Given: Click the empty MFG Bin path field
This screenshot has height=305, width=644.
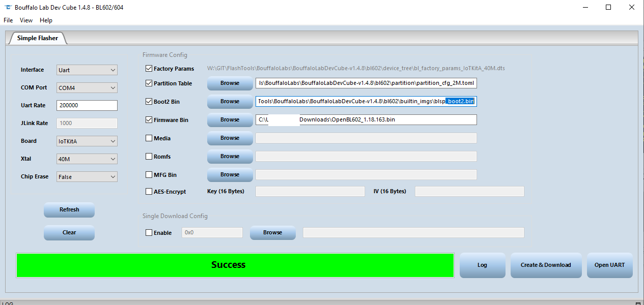Looking at the screenshot, I should 366,175.
